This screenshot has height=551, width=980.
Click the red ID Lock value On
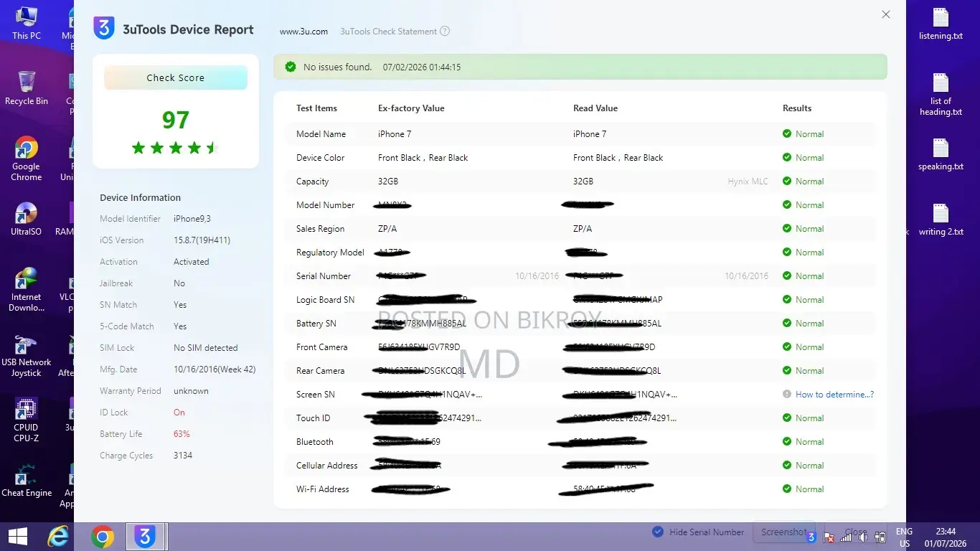coord(179,413)
